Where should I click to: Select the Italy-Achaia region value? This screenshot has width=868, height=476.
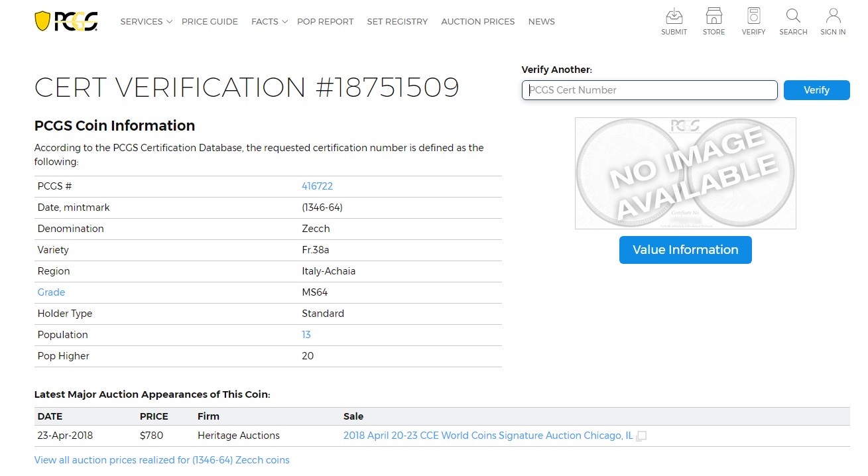pyautogui.click(x=329, y=271)
